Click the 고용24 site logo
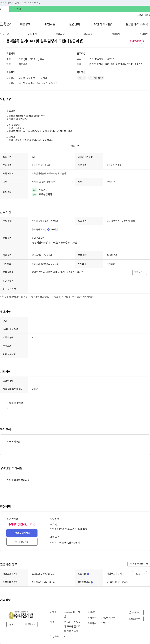The width and height of the screenshot is (150, 644). point(6,24)
